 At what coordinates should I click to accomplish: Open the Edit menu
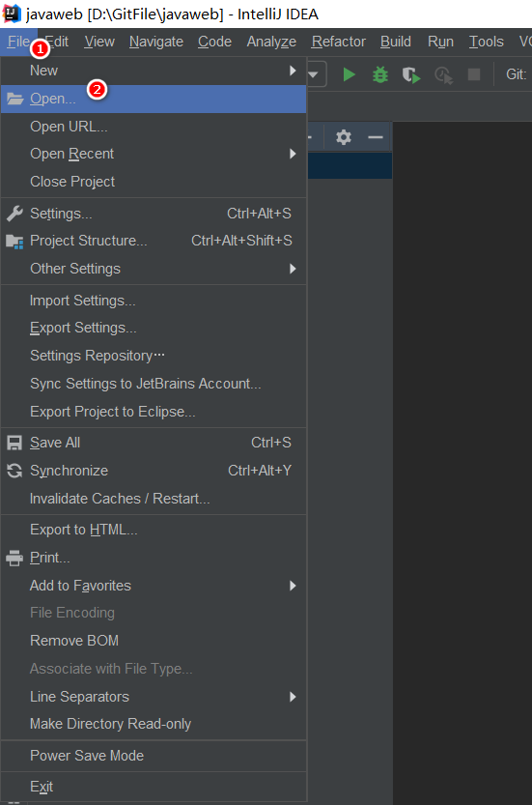click(57, 42)
